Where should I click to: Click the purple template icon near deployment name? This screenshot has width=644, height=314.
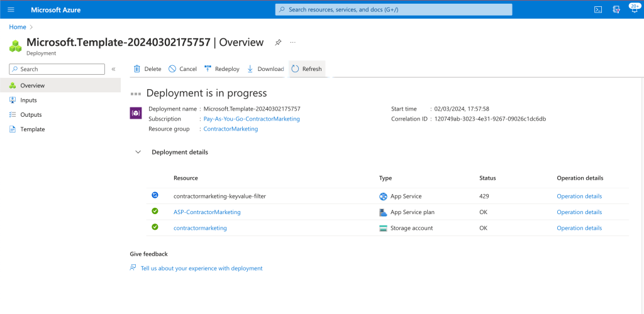click(x=136, y=113)
